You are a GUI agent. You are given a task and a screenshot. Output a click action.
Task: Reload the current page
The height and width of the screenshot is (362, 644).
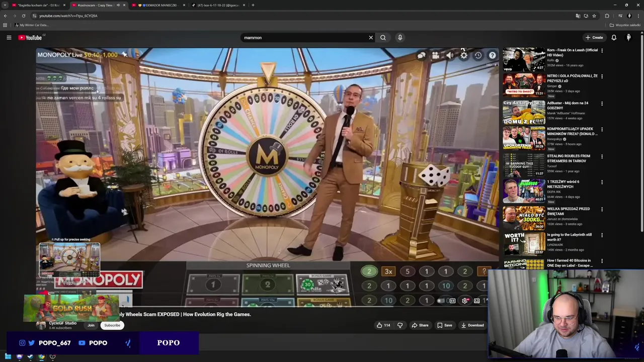[23, 16]
